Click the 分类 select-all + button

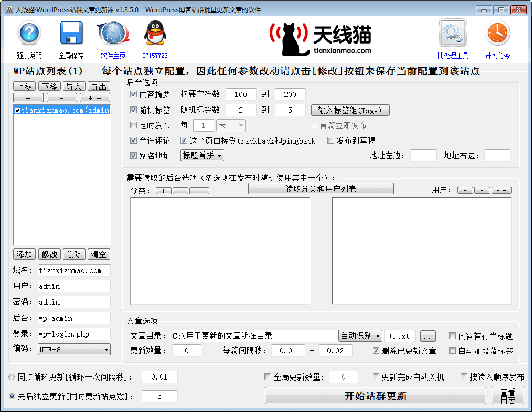click(164, 191)
